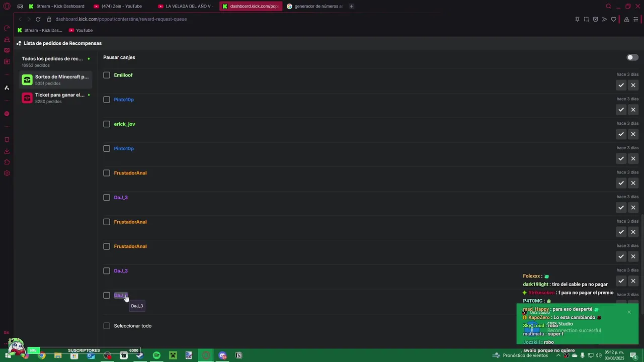
Task: Open the Windows Start menu
Action: click(x=8, y=355)
